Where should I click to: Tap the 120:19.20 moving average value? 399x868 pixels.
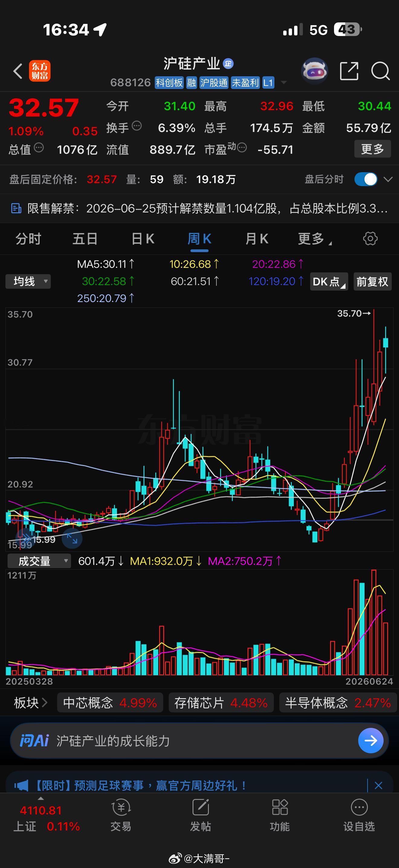click(x=276, y=281)
